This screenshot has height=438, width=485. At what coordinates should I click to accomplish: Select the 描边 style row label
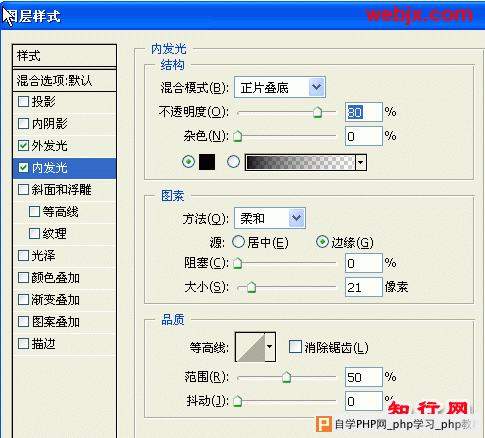point(43,344)
